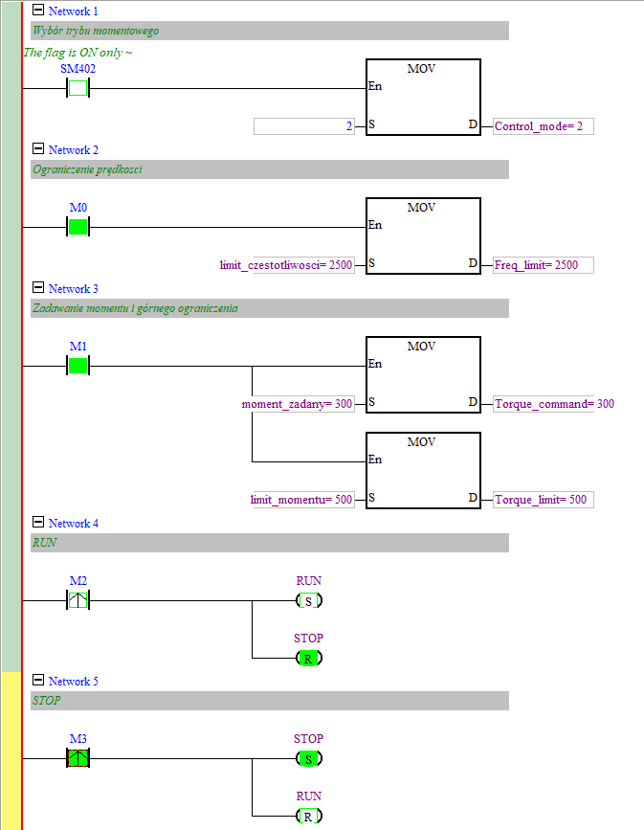Click the Freq_limit destination field
644x830 pixels.
pyautogui.click(x=544, y=265)
